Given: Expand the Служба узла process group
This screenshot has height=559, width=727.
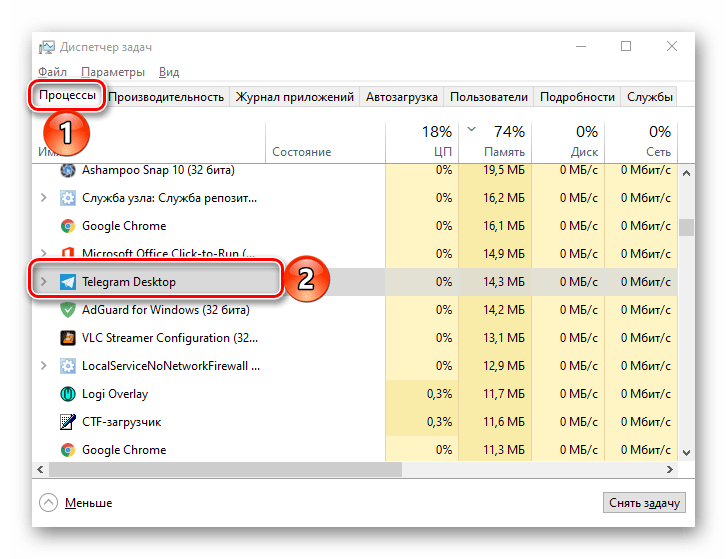Looking at the screenshot, I should pyautogui.click(x=44, y=198).
